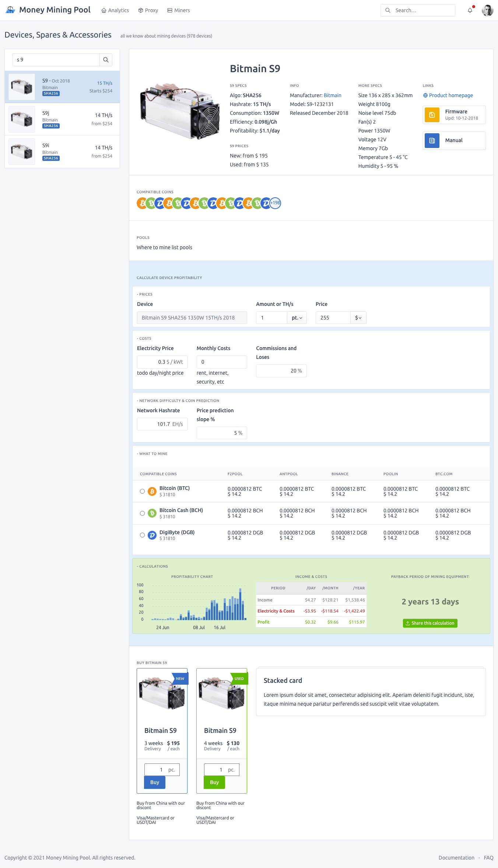Click the device search field containing s 9

coord(56,60)
